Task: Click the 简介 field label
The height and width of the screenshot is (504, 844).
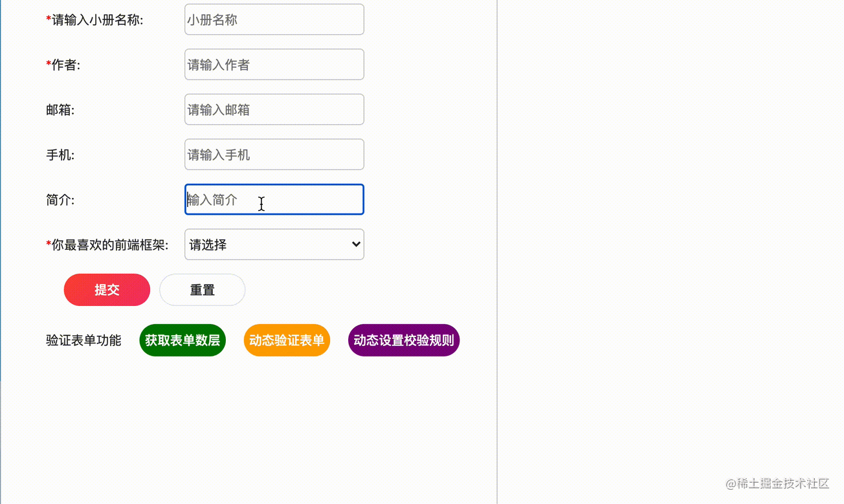Action: [x=60, y=199]
